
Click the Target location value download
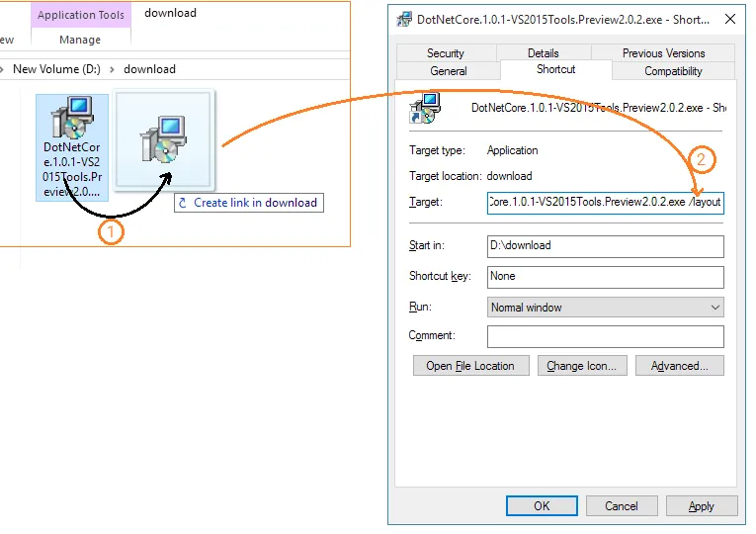click(x=509, y=176)
